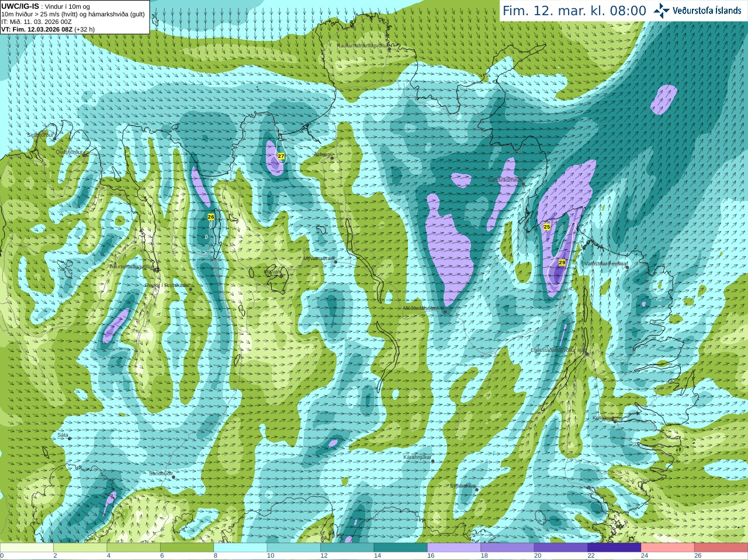The image size is (748, 560).
Task: Select the legend swatch above 26 m/s
Action: tap(721, 548)
